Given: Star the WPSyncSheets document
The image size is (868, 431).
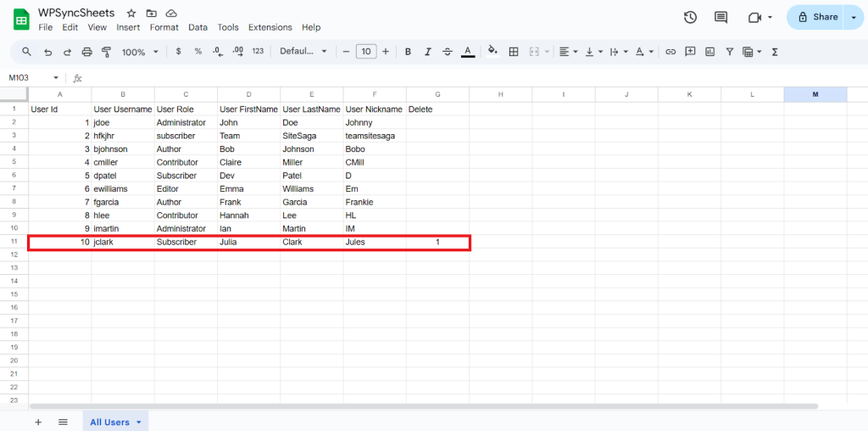Looking at the screenshot, I should (131, 13).
